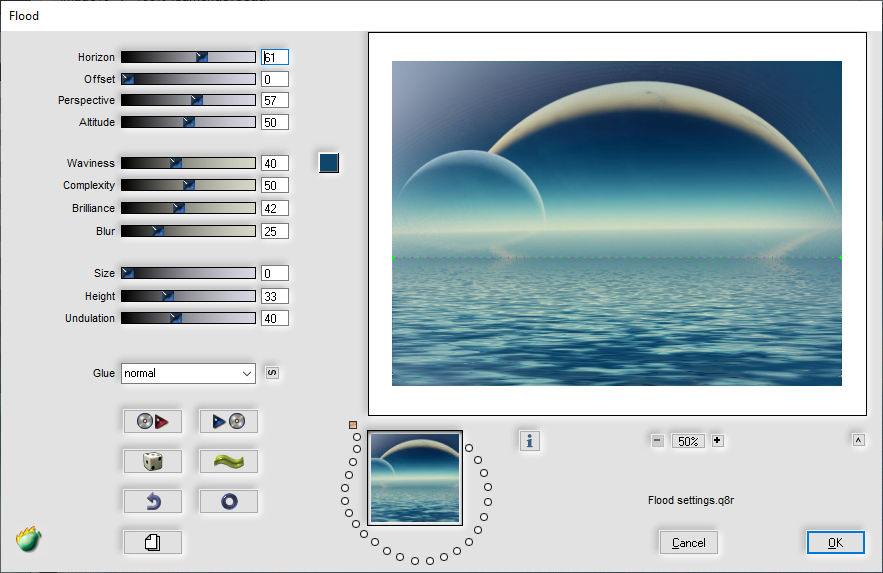883x573 pixels.
Task: Click the Size value field
Action: point(275,273)
